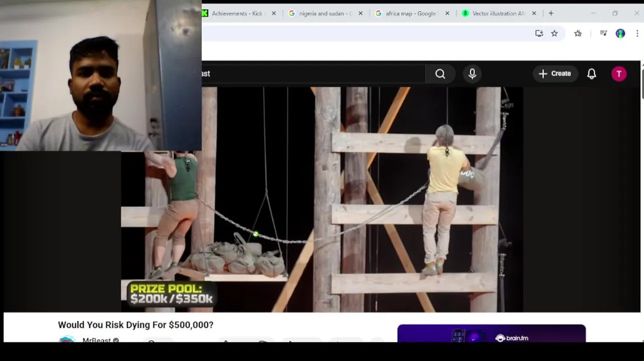
Task: Restore down the Chrome window
Action: [615, 14]
